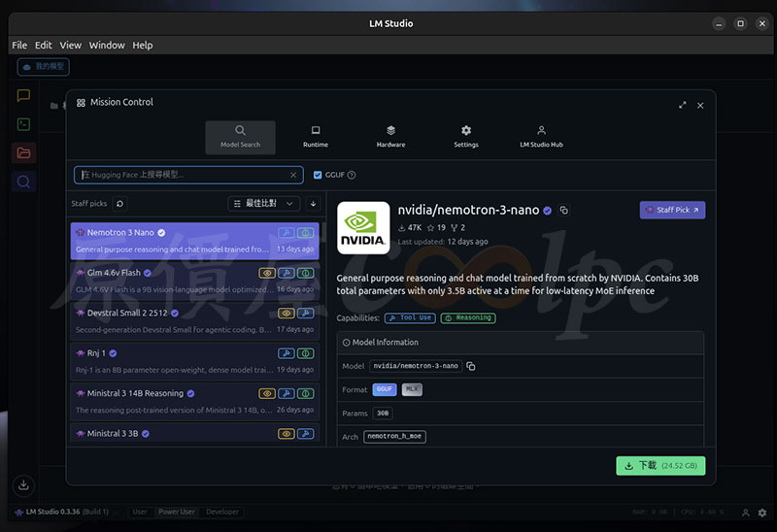Click the green 下載 download button
The height and width of the screenshot is (532, 777).
coord(659,465)
